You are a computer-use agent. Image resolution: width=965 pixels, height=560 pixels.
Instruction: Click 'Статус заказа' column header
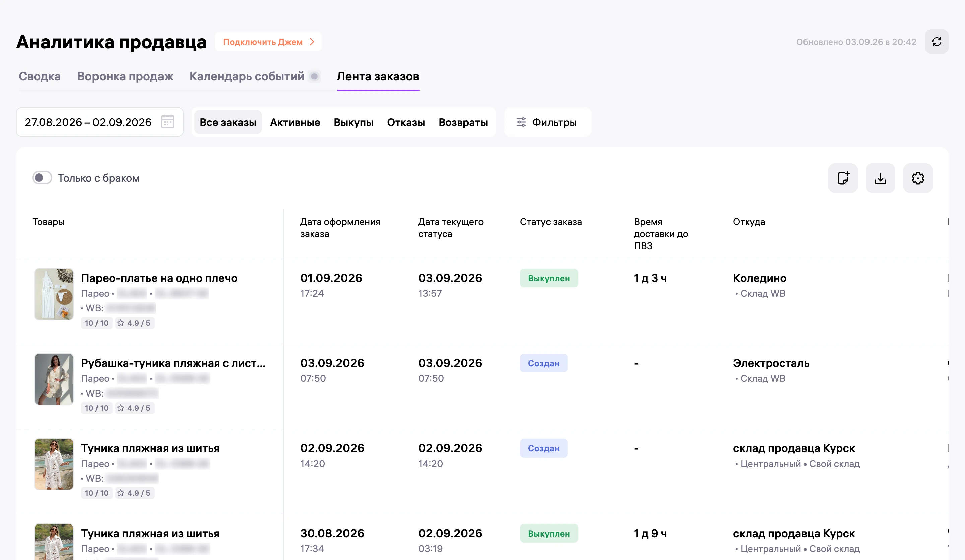click(x=551, y=222)
